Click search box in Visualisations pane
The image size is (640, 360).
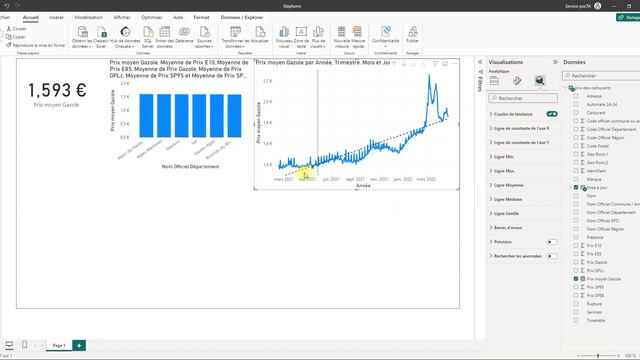(x=523, y=98)
